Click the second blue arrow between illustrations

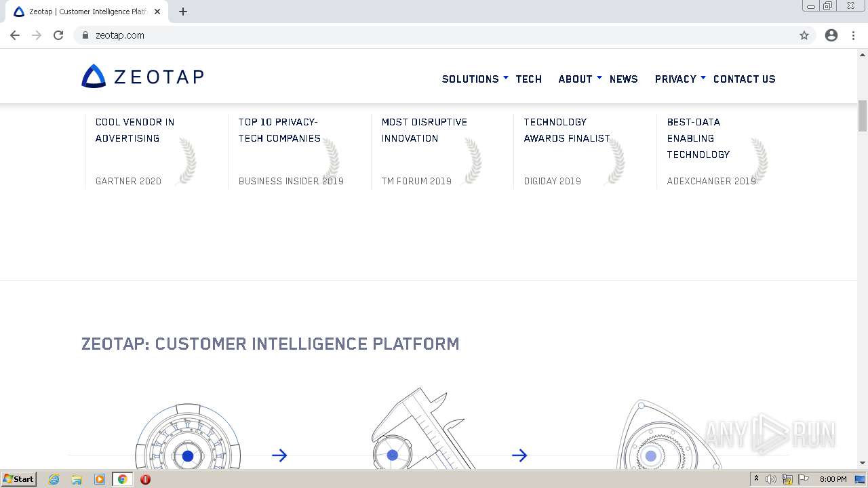click(x=519, y=455)
